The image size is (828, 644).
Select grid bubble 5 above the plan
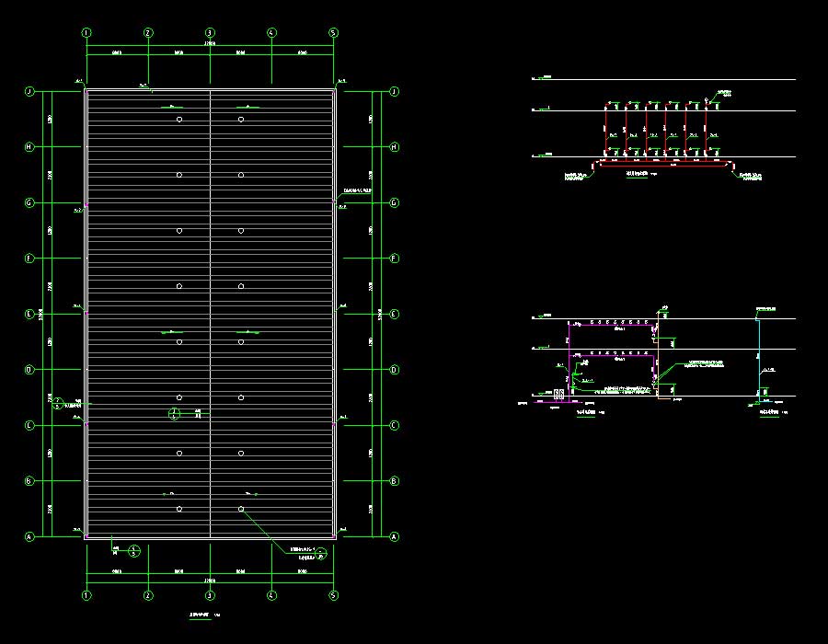[x=333, y=33]
